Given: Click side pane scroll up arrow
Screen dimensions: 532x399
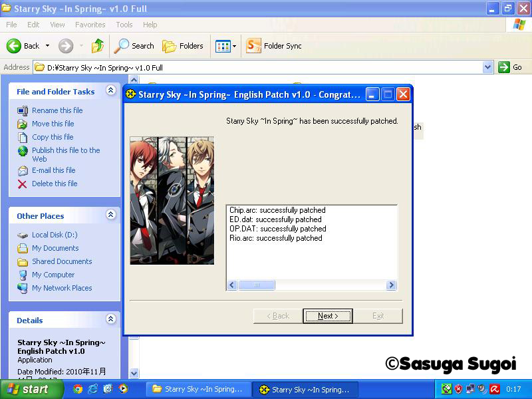Looking at the screenshot, I should click(134, 80).
